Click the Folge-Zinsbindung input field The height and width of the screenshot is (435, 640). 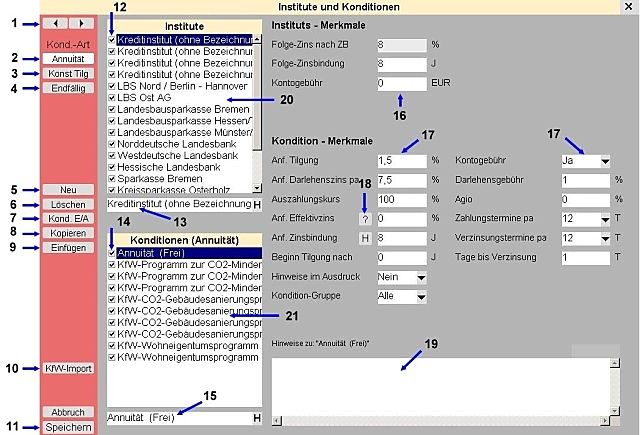tap(402, 64)
